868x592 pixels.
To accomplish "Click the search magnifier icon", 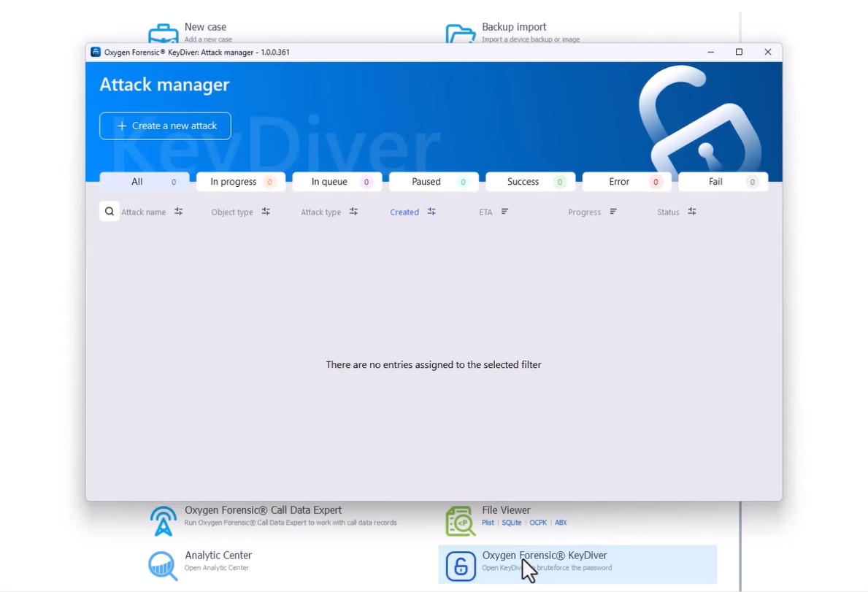I will click(110, 212).
